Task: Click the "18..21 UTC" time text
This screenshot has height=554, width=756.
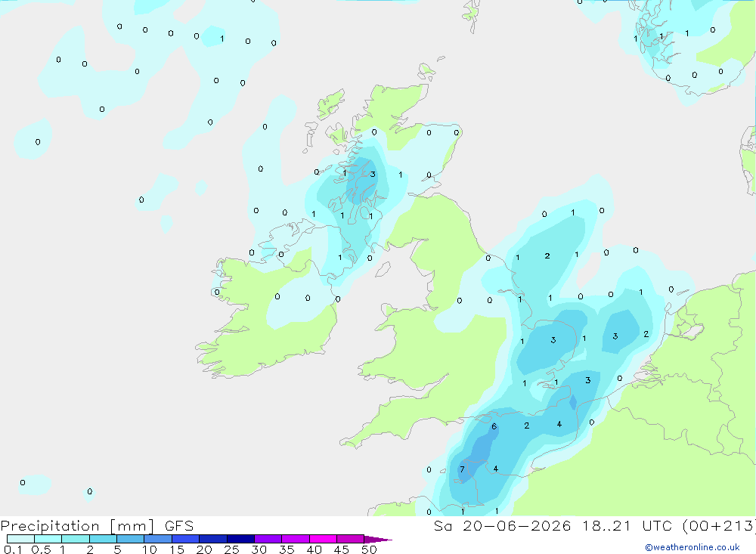Action: point(626,526)
